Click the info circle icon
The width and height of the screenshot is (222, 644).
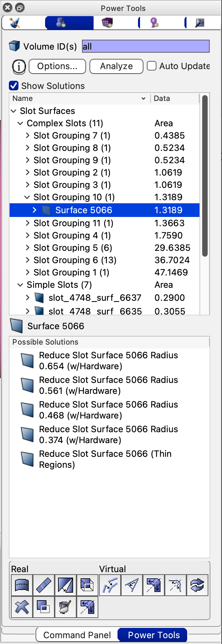tap(19, 66)
